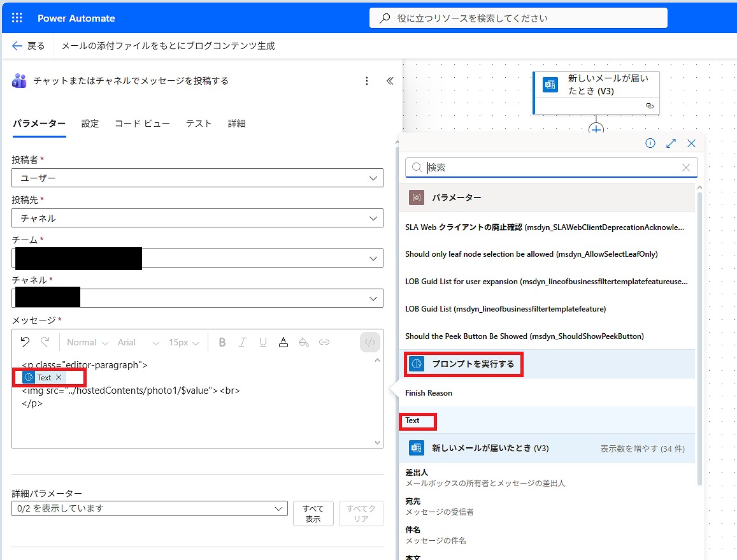Remove the Text token from message
The height and width of the screenshot is (560, 737).
(59, 378)
